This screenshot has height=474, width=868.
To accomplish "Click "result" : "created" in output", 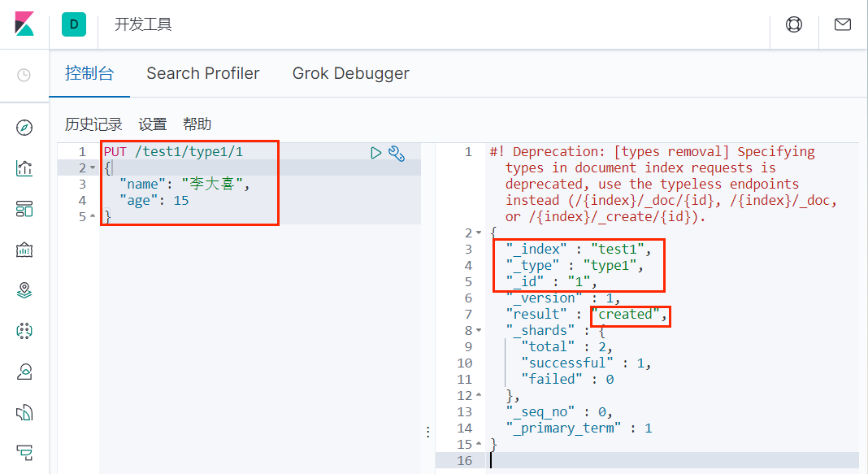I will [x=586, y=314].
